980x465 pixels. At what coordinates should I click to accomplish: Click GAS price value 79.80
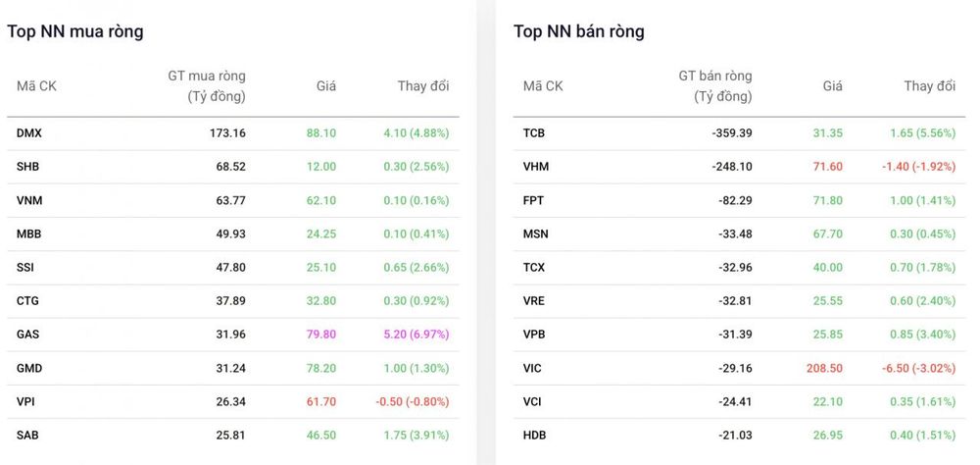(x=321, y=335)
